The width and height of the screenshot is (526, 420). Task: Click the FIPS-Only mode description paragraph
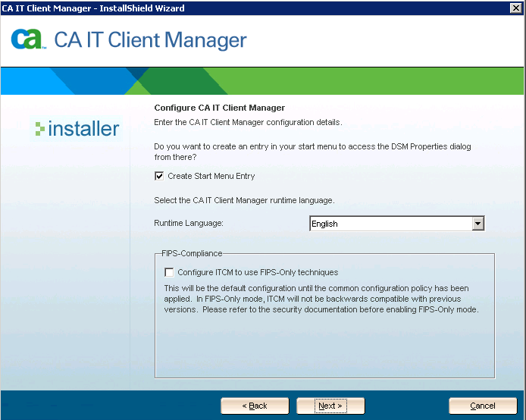pos(321,299)
